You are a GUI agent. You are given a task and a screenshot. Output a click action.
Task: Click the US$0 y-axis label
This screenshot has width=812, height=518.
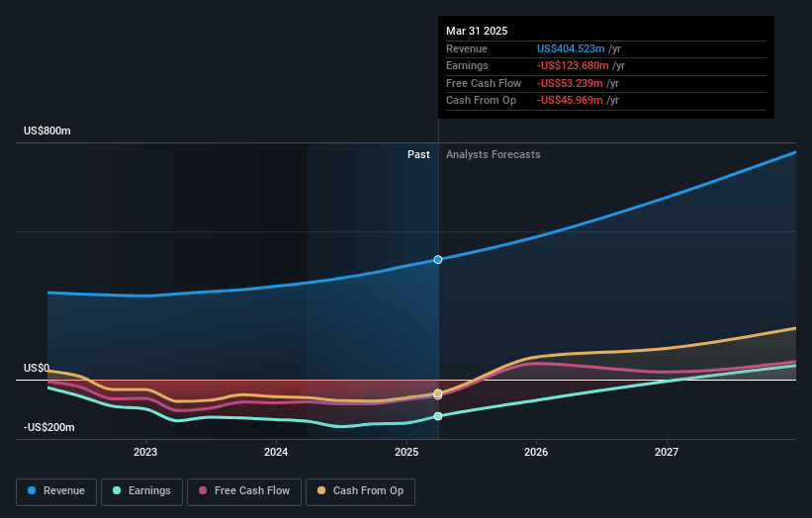tap(37, 368)
